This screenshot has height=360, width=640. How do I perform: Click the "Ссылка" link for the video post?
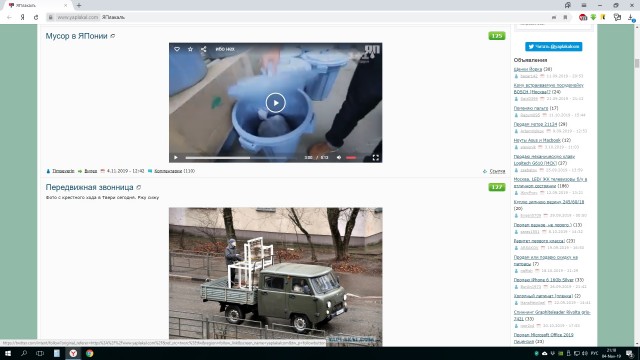497,171
